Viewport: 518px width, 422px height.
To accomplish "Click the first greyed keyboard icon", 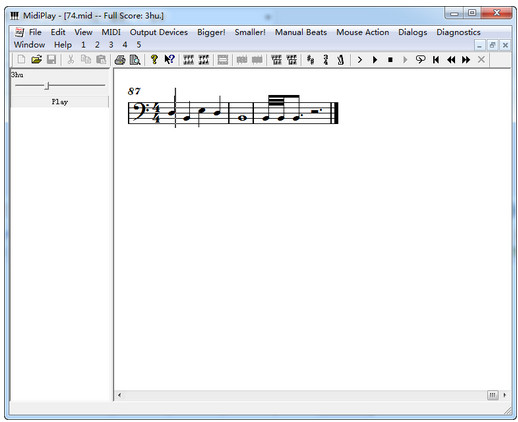I will pyautogui.click(x=242, y=60).
